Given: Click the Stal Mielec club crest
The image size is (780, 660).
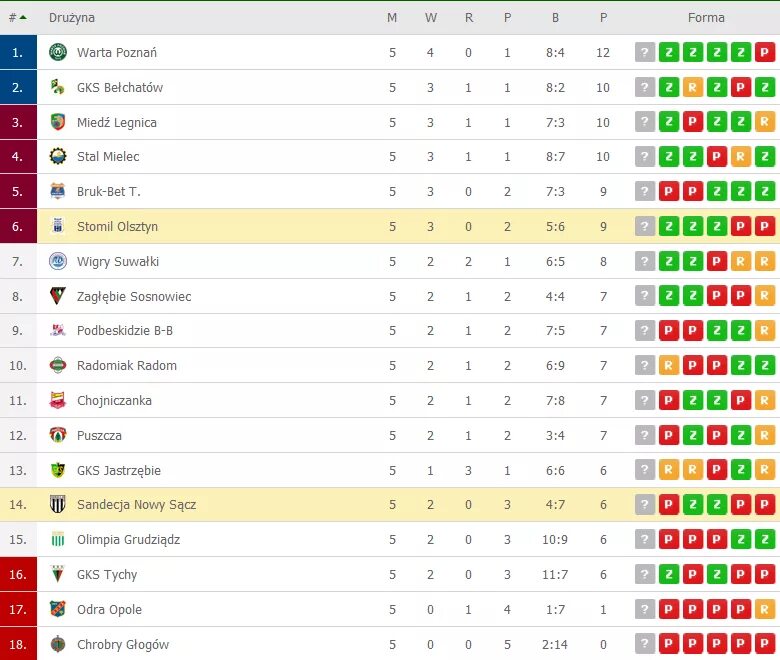Looking at the screenshot, I should [x=58, y=157].
